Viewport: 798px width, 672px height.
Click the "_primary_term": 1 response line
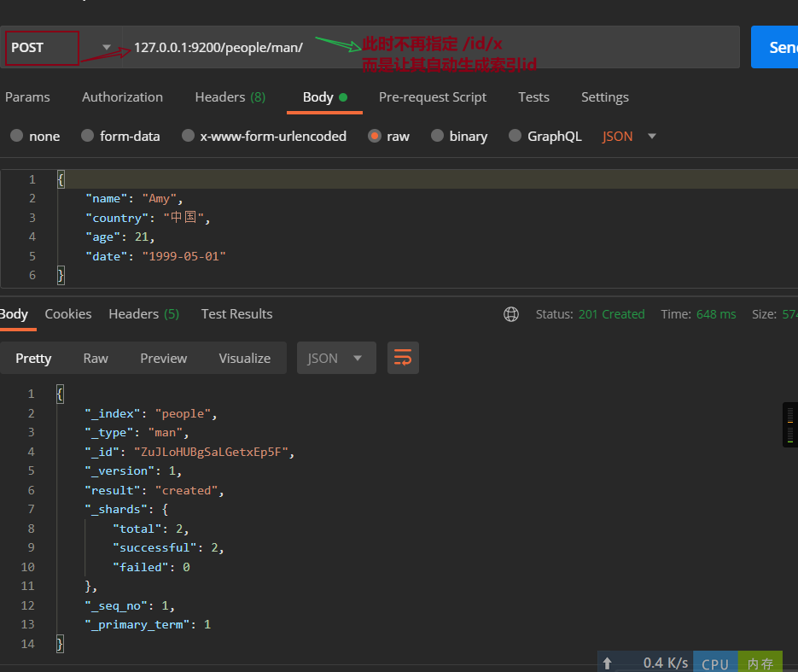point(148,625)
